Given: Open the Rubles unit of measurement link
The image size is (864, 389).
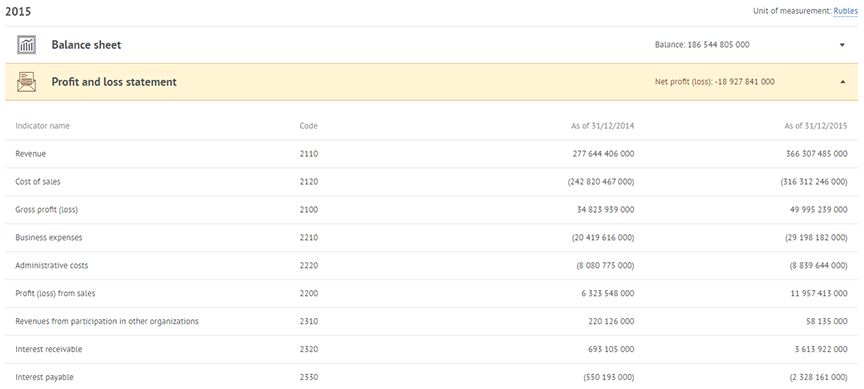Looking at the screenshot, I should point(846,11).
